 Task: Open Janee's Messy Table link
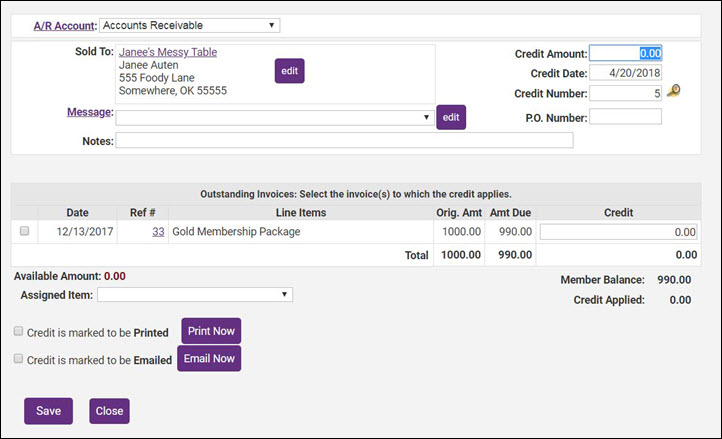click(167, 52)
